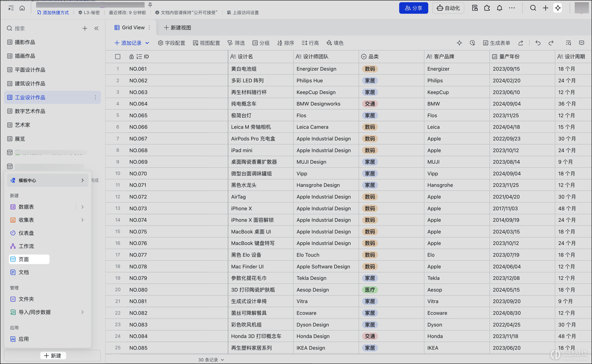Viewport: 592px width, 364px height.
Task: Open find-in-table search icon
Action: click(x=568, y=43)
